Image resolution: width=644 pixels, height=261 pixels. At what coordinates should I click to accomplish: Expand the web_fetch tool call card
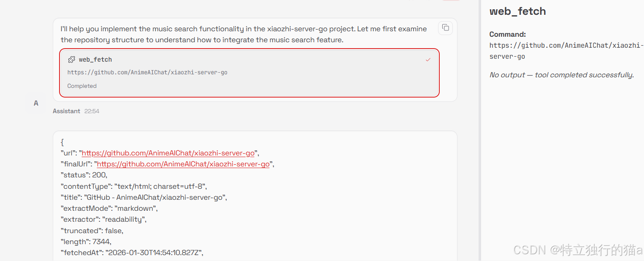[249, 73]
